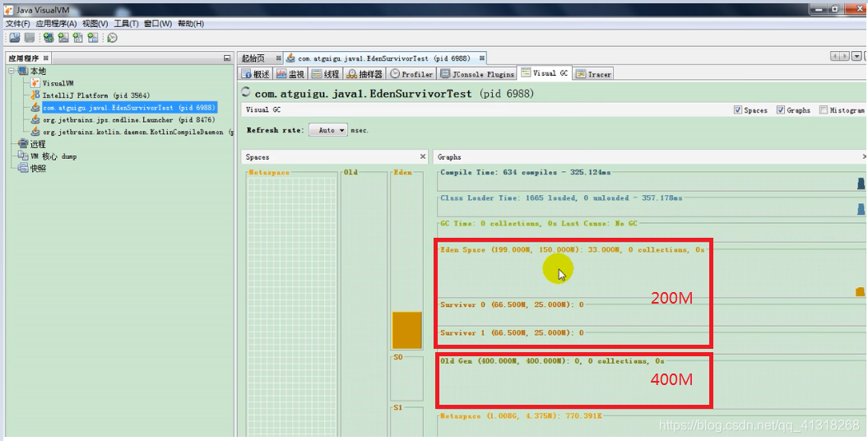This screenshot has height=441, width=868.
Task: Enable the Histogram checkbox
Action: click(824, 110)
